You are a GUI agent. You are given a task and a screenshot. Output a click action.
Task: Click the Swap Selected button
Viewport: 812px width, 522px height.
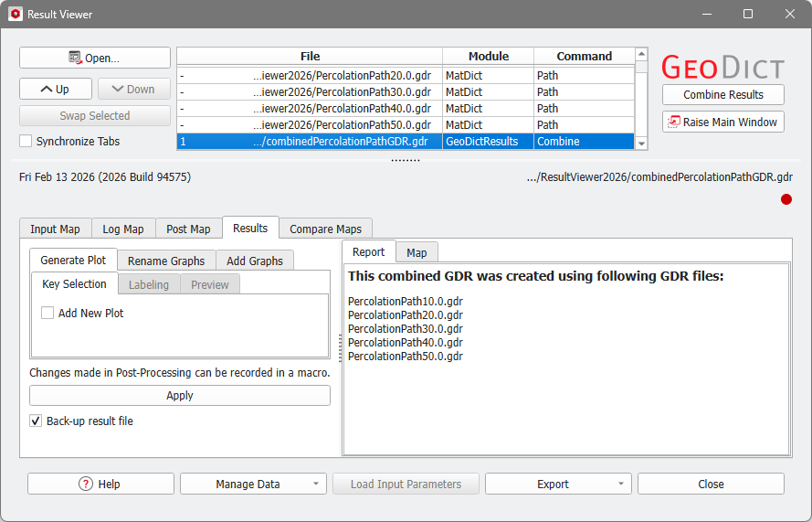click(x=95, y=115)
